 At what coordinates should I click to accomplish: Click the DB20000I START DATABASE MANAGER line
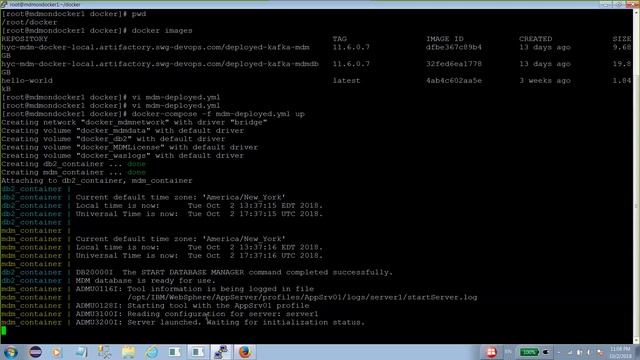(x=234, y=272)
